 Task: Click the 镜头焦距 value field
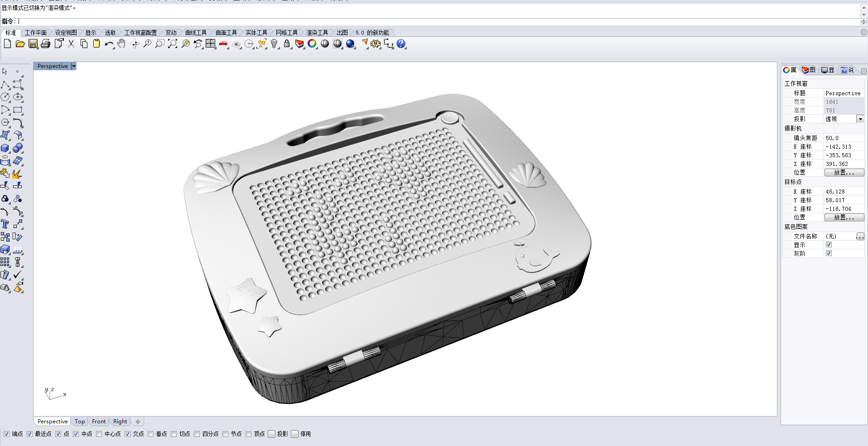pos(843,138)
